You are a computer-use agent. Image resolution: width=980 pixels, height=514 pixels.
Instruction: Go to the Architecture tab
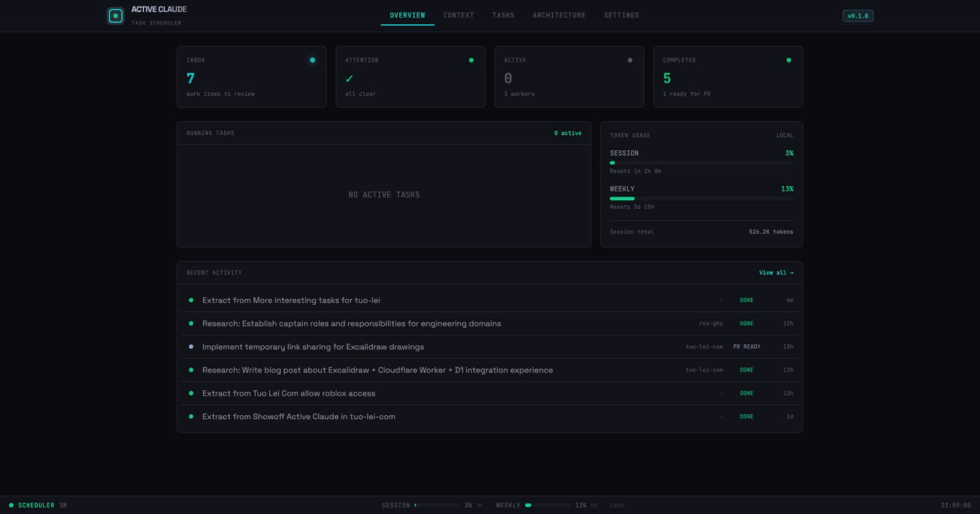pyautogui.click(x=559, y=15)
